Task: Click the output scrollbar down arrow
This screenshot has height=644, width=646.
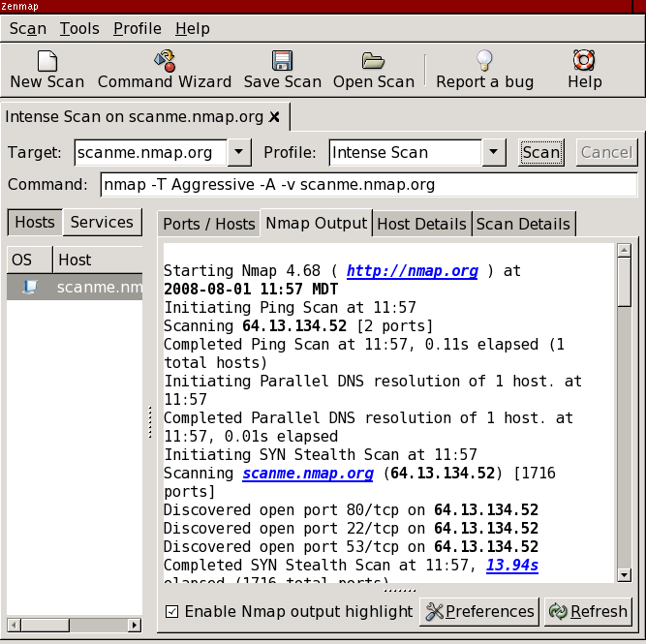Action: 624,575
